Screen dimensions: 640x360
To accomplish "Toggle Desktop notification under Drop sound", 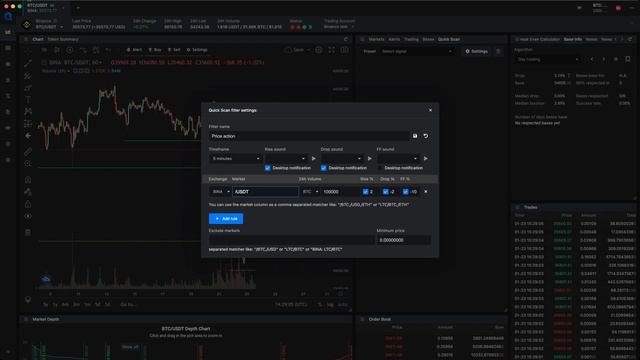I will click(x=324, y=168).
